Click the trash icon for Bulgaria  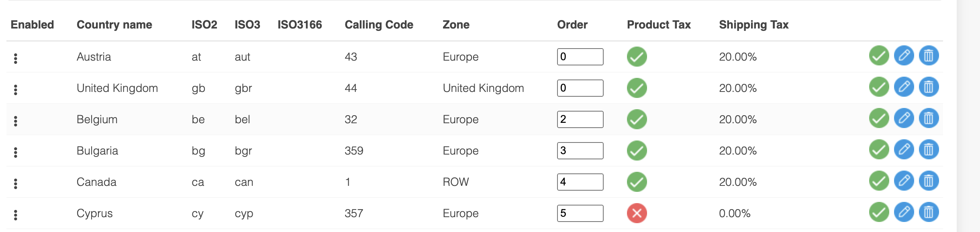(929, 149)
